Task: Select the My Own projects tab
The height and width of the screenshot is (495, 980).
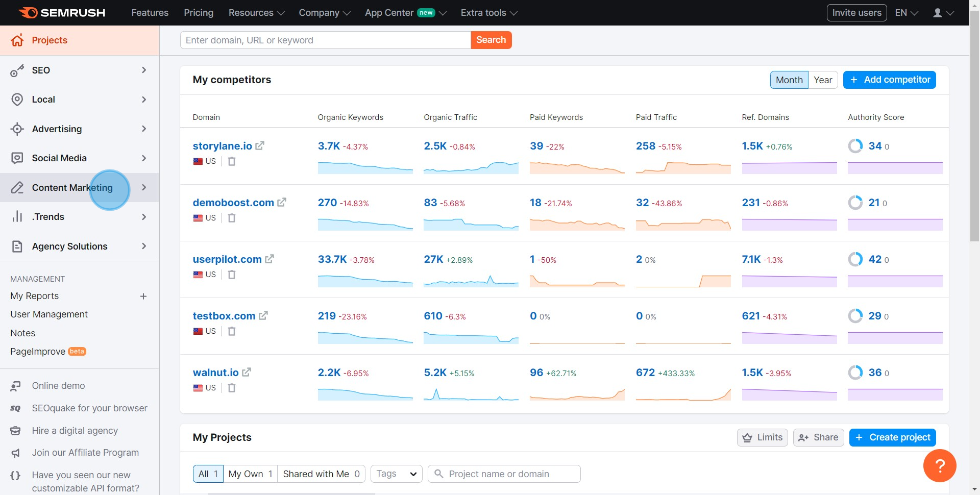Action: click(x=250, y=474)
